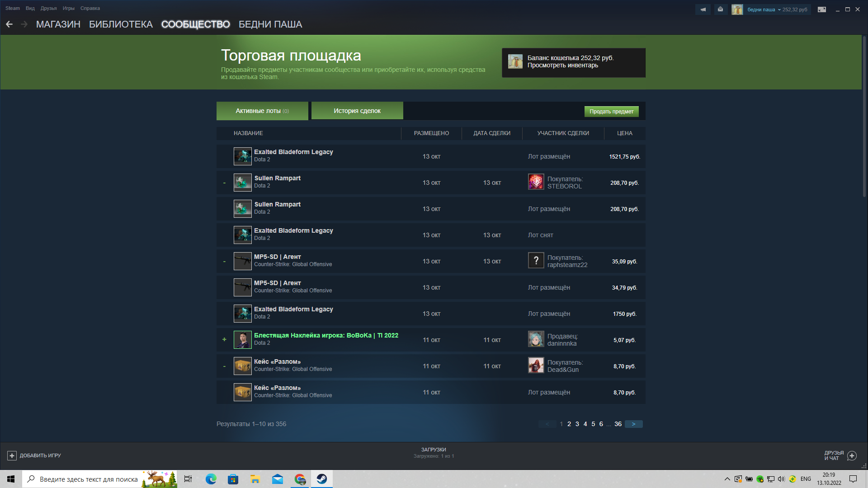This screenshot has width=868, height=488.
Task: Expand the бедни паша account dropdown
Action: tap(779, 9)
